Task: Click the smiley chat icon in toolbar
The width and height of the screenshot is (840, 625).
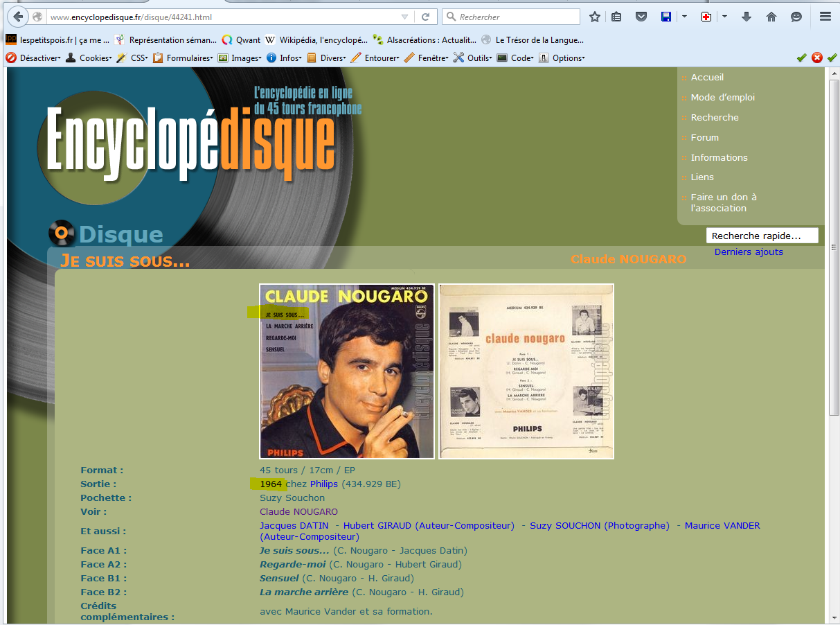Action: (796, 17)
